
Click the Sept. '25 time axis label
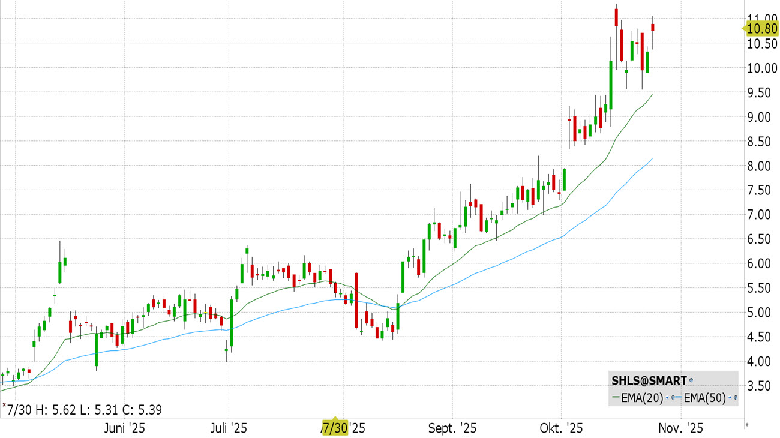pyautogui.click(x=453, y=428)
